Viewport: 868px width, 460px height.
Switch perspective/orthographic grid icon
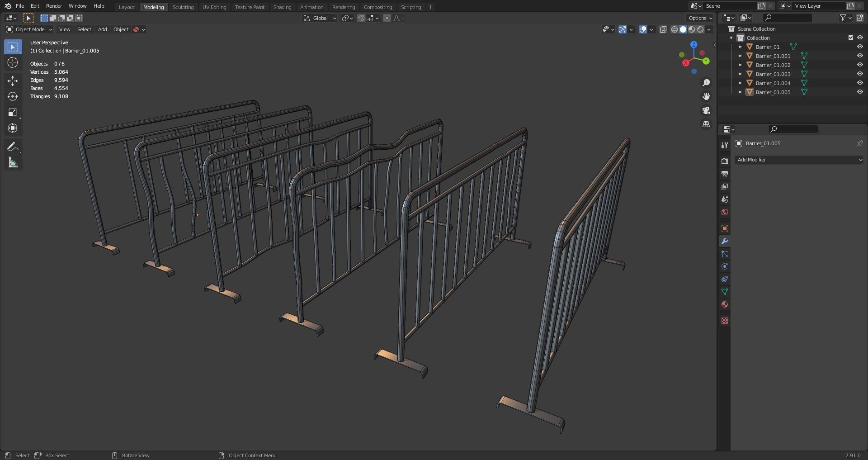[x=706, y=124]
